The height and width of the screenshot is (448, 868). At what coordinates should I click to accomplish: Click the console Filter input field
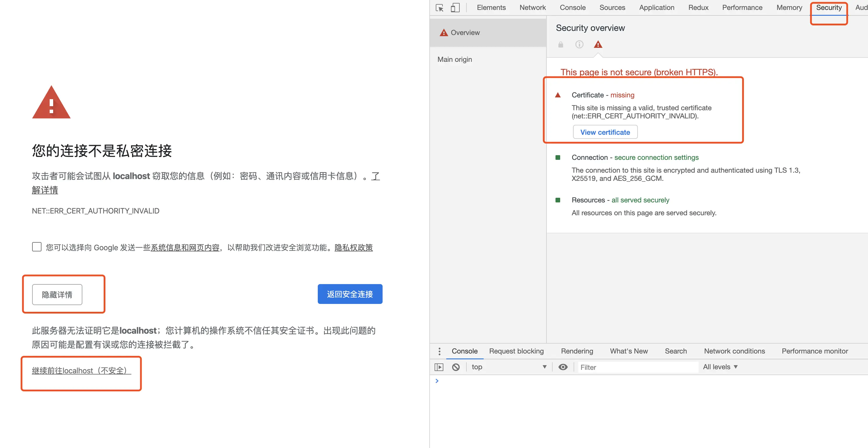coord(637,367)
